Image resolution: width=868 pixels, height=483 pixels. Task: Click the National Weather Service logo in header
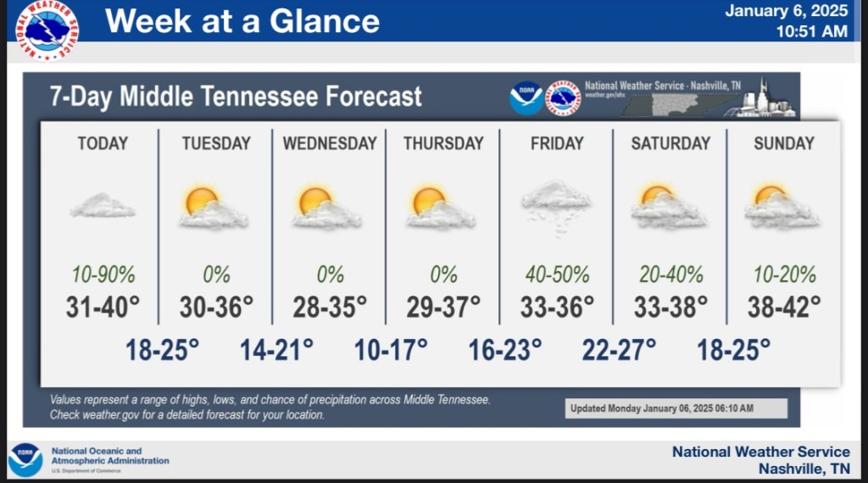[47, 31]
